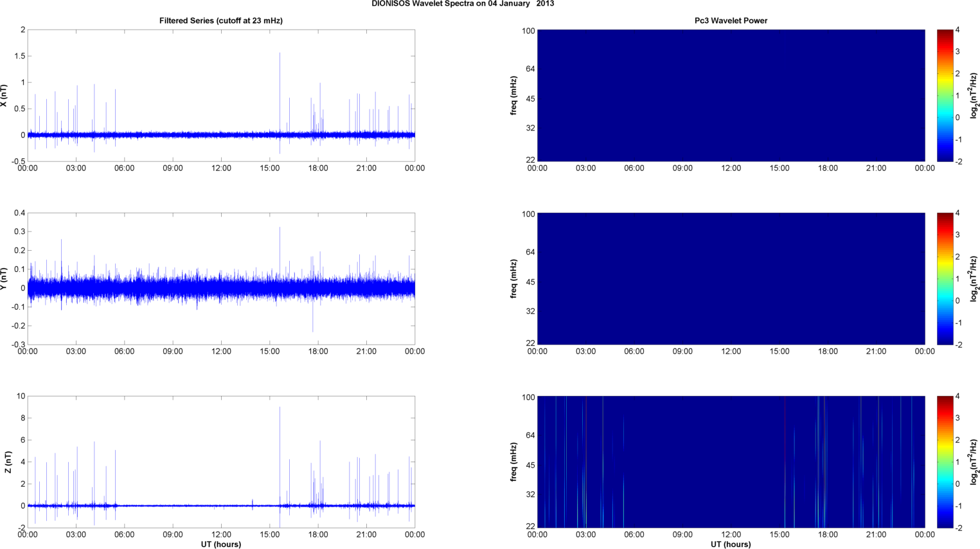Image resolution: width=980 pixels, height=549 pixels.
Task: Click the UT (hours) label under the Z series plot
Action: tap(221, 544)
